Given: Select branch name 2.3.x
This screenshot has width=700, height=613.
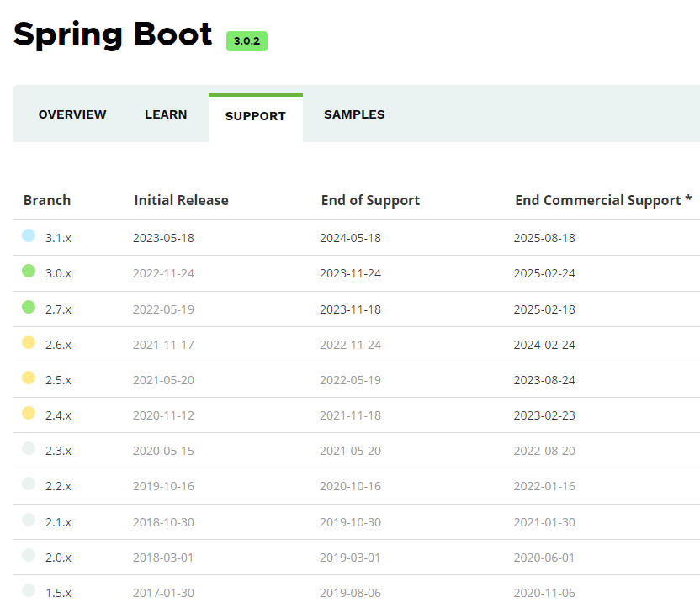Looking at the screenshot, I should tap(59, 451).
